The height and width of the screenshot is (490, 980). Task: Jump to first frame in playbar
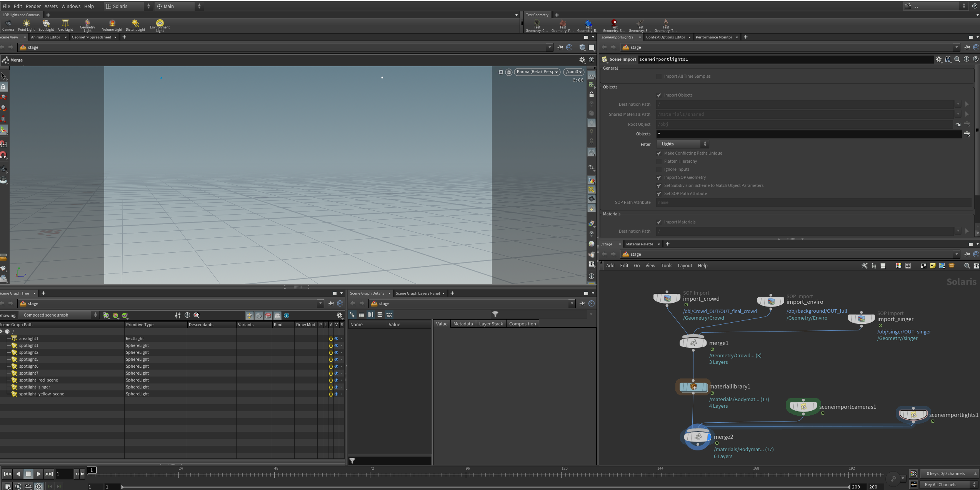[x=7, y=474]
